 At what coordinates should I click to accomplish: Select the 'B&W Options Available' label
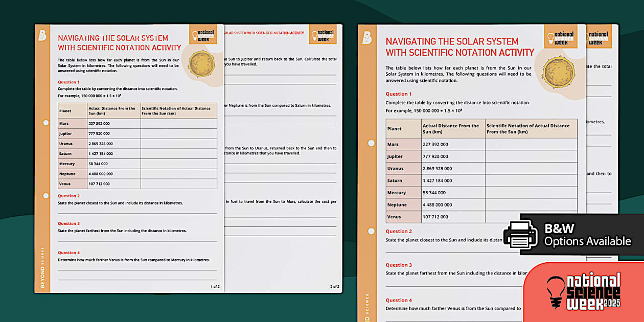[x=587, y=235]
